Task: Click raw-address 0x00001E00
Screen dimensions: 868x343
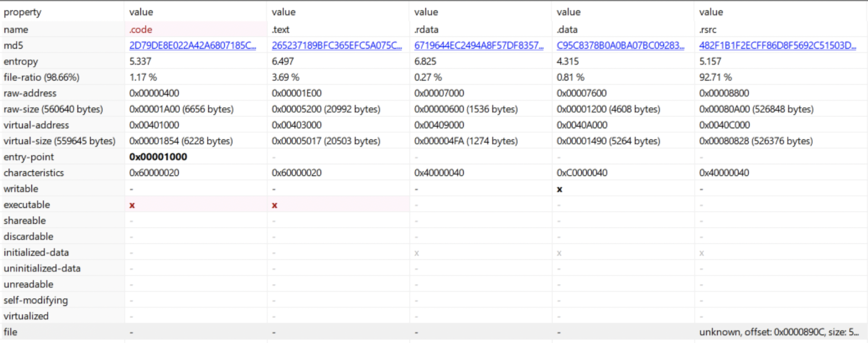Action: point(297,93)
